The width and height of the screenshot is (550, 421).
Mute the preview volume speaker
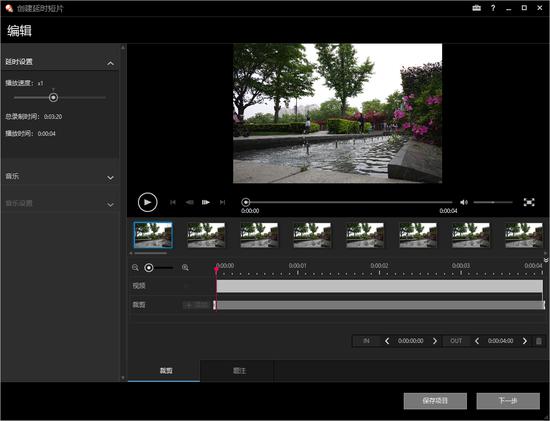click(x=464, y=202)
